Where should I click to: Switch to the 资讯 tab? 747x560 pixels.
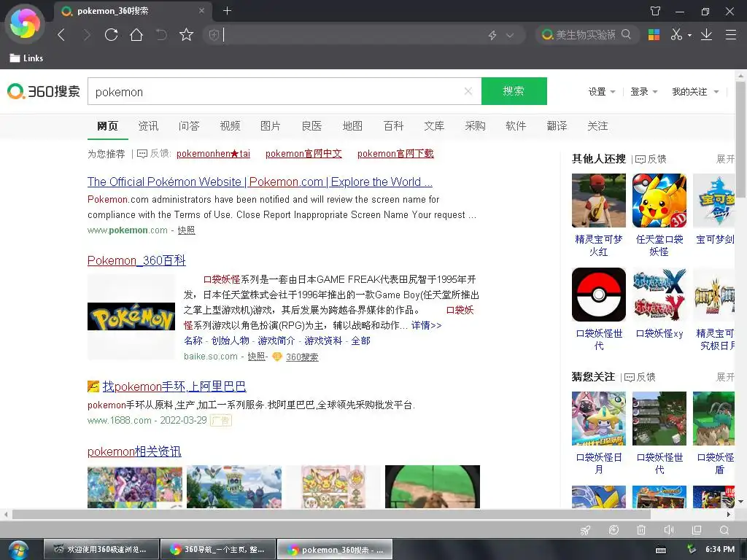148,125
